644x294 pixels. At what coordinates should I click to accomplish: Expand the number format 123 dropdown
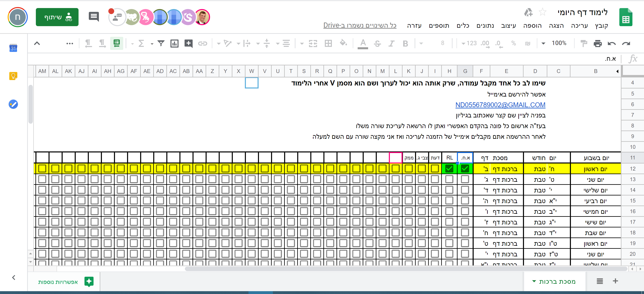[471, 43]
